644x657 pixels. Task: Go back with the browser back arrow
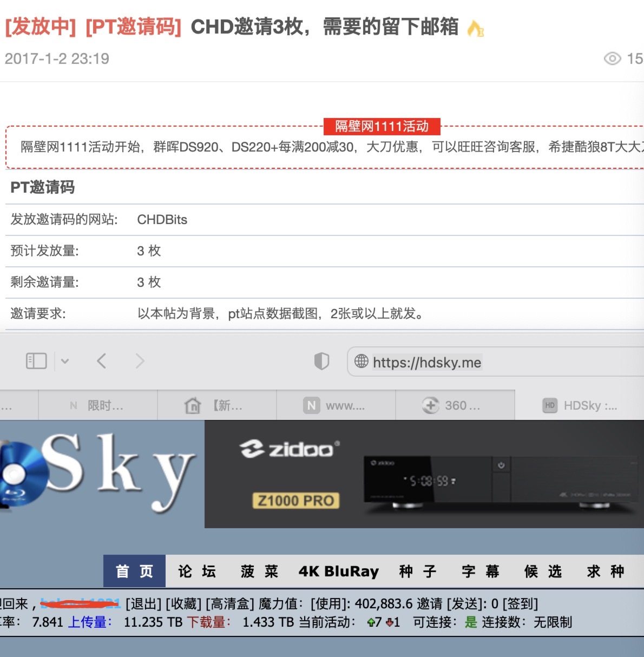point(102,361)
